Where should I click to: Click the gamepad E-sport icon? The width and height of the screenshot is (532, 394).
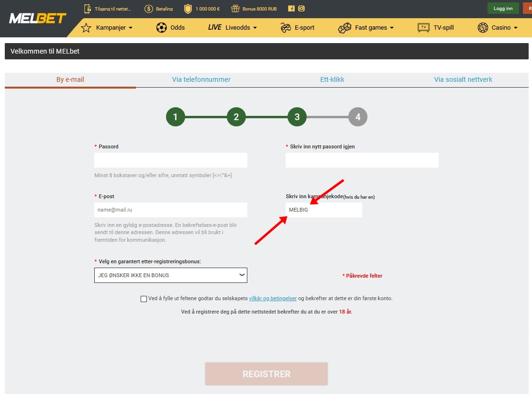[x=286, y=27]
